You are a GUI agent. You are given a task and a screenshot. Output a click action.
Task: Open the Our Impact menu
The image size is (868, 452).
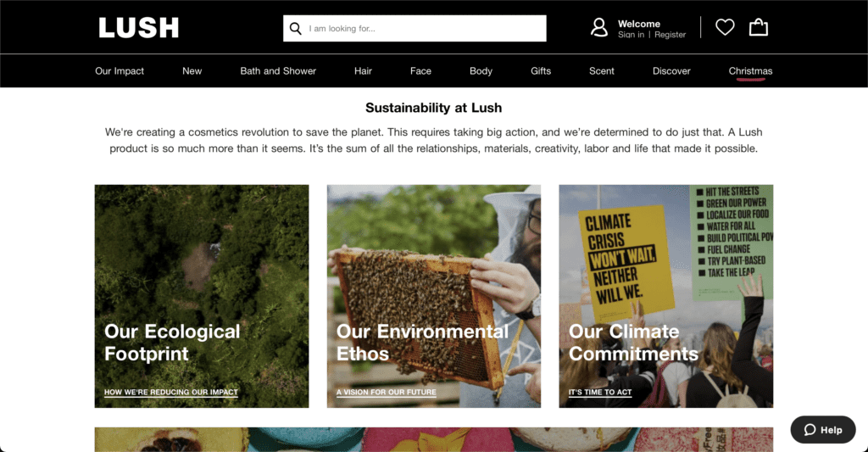click(x=120, y=71)
